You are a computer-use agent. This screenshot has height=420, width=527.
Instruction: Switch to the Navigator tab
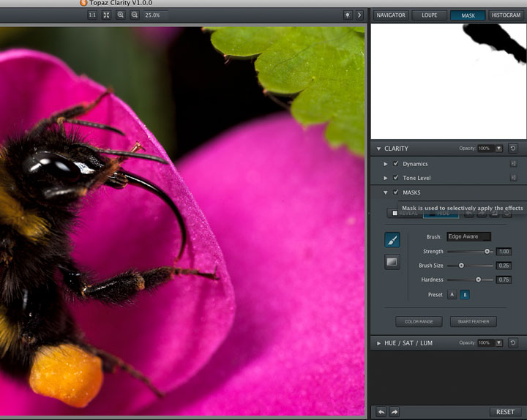[x=391, y=15]
